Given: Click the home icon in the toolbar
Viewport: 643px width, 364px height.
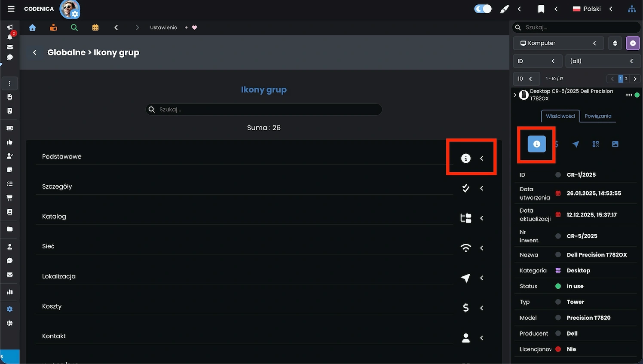Looking at the screenshot, I should pyautogui.click(x=32, y=28).
